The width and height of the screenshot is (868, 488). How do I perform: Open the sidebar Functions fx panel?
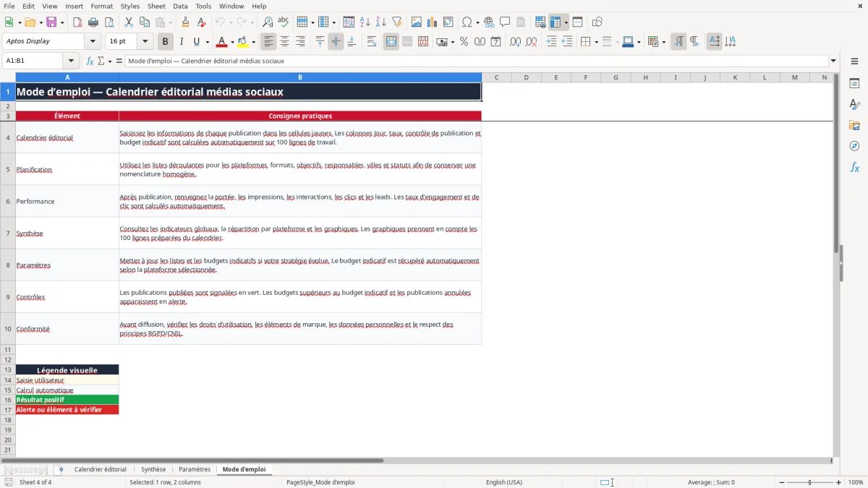click(x=854, y=168)
